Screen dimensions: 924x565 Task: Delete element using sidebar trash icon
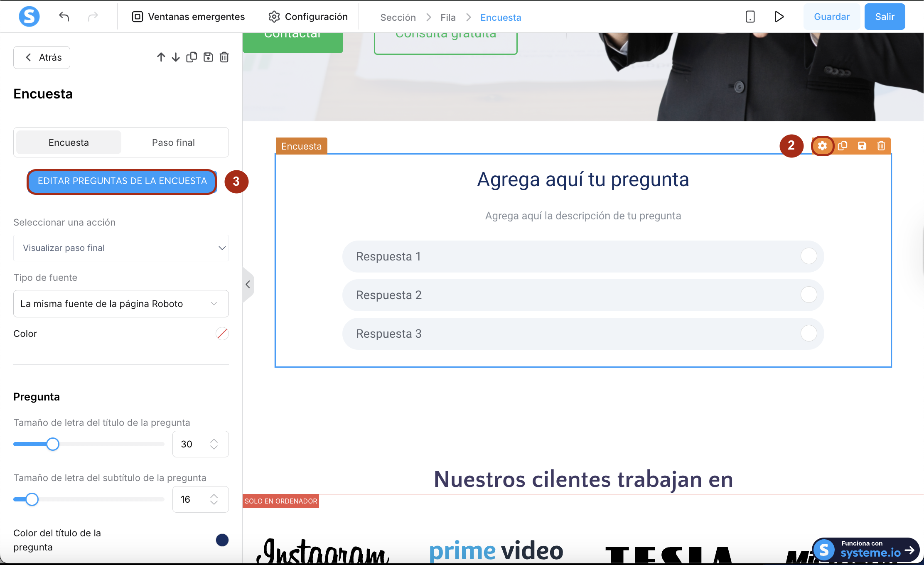point(224,57)
